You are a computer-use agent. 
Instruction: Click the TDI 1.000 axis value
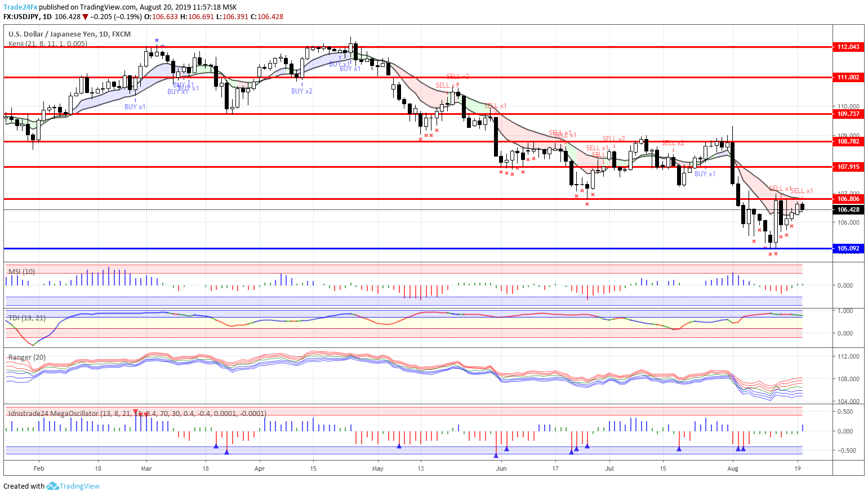pyautogui.click(x=845, y=311)
